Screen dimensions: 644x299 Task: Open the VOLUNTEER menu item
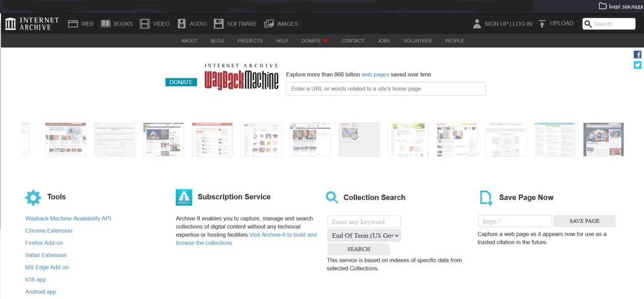(x=417, y=41)
